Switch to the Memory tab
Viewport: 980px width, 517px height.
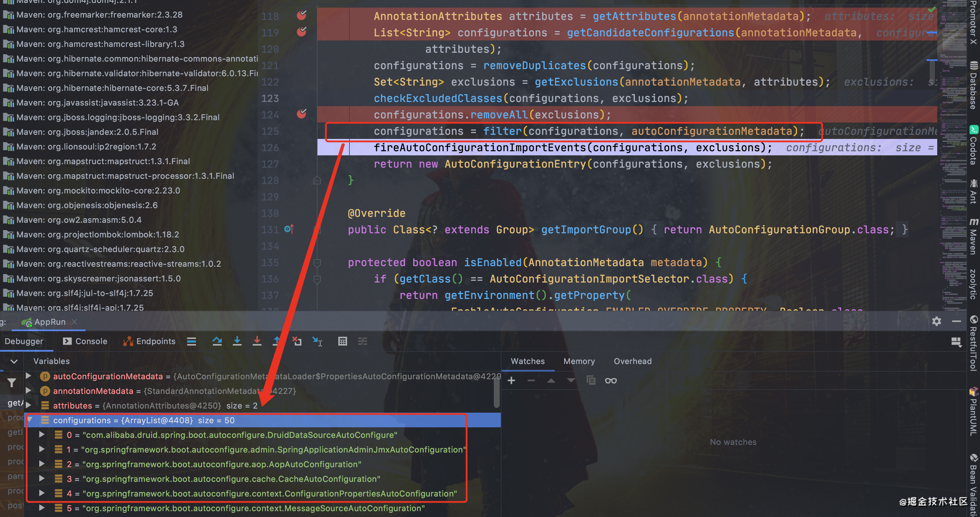(x=579, y=361)
